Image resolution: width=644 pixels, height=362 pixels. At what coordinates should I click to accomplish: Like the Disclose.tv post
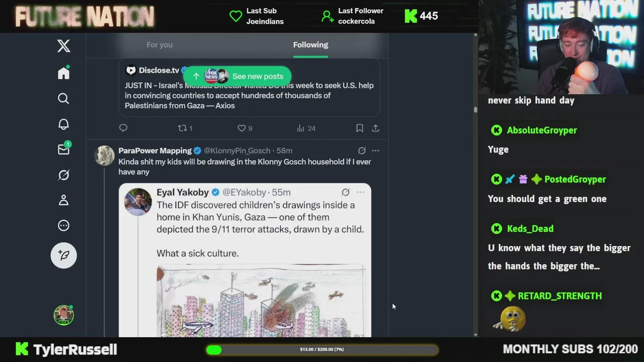pyautogui.click(x=245, y=128)
